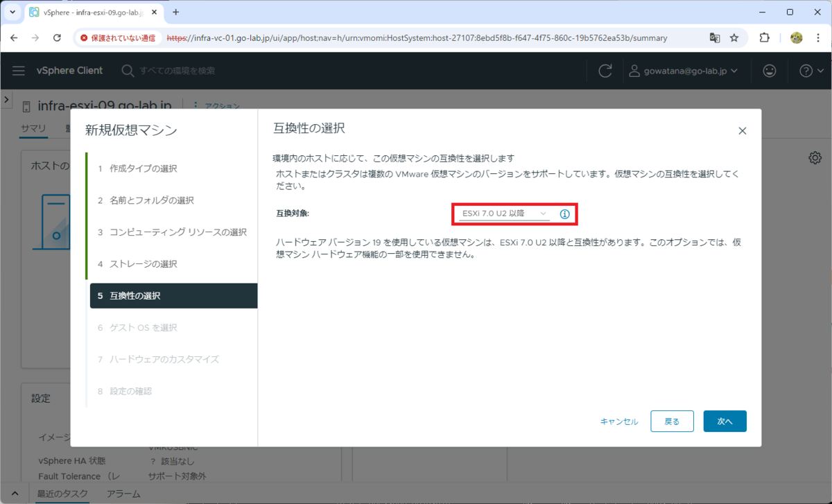This screenshot has width=832, height=504.
Task: Click the compatibility info icon
Action: pyautogui.click(x=564, y=214)
